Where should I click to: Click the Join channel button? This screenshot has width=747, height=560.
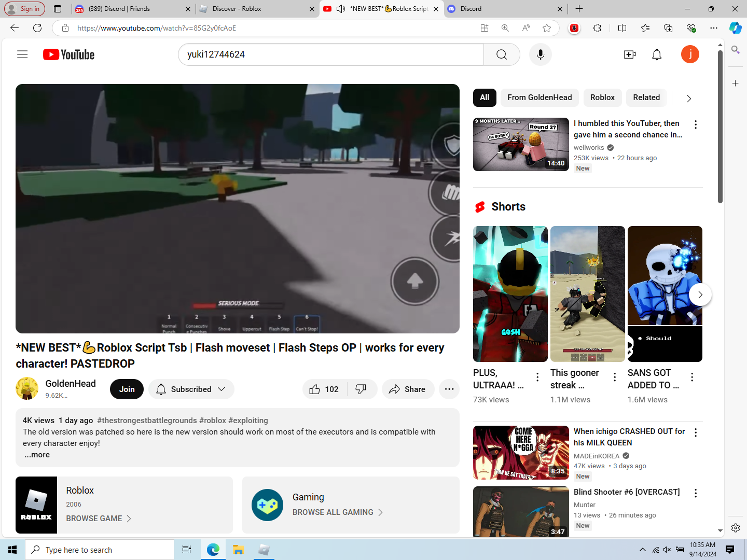point(127,389)
